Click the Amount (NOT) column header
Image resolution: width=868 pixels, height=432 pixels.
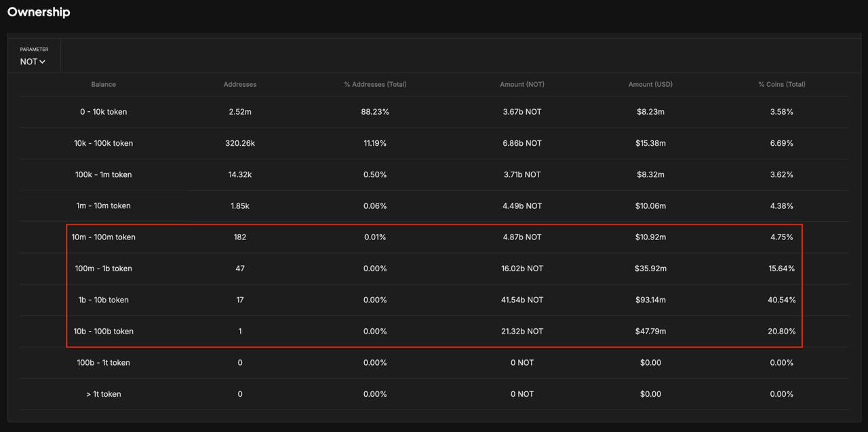pos(522,84)
